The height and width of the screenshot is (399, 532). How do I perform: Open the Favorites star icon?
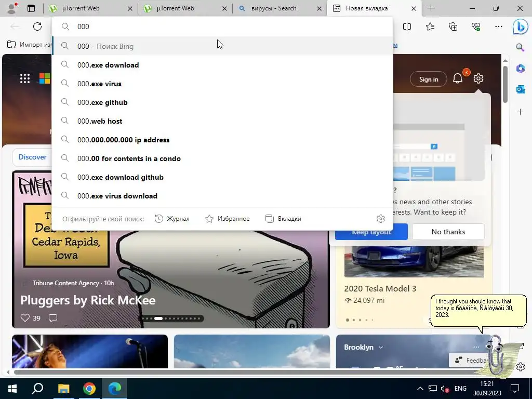pos(430,26)
